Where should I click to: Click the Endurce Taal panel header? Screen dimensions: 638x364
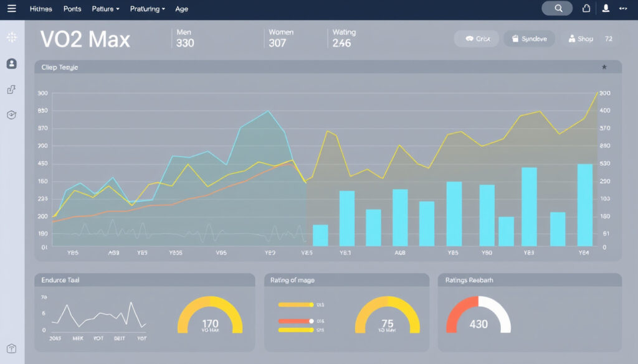145,280
